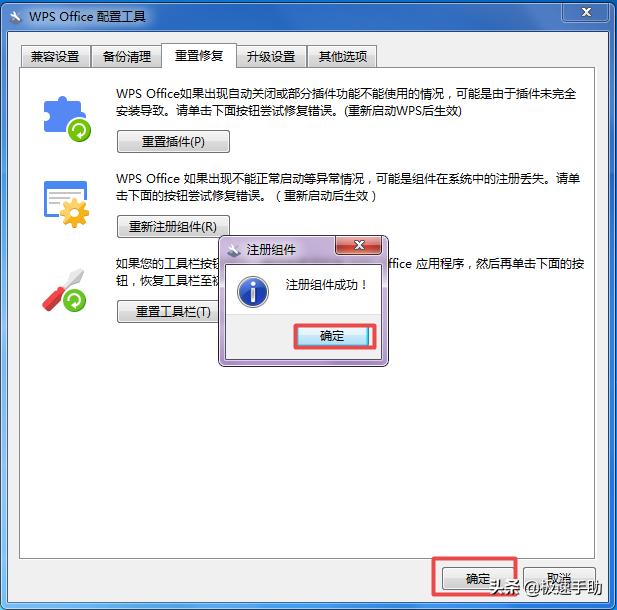Switch to the 兼容设置 tab
The image size is (617, 610).
click(x=55, y=56)
